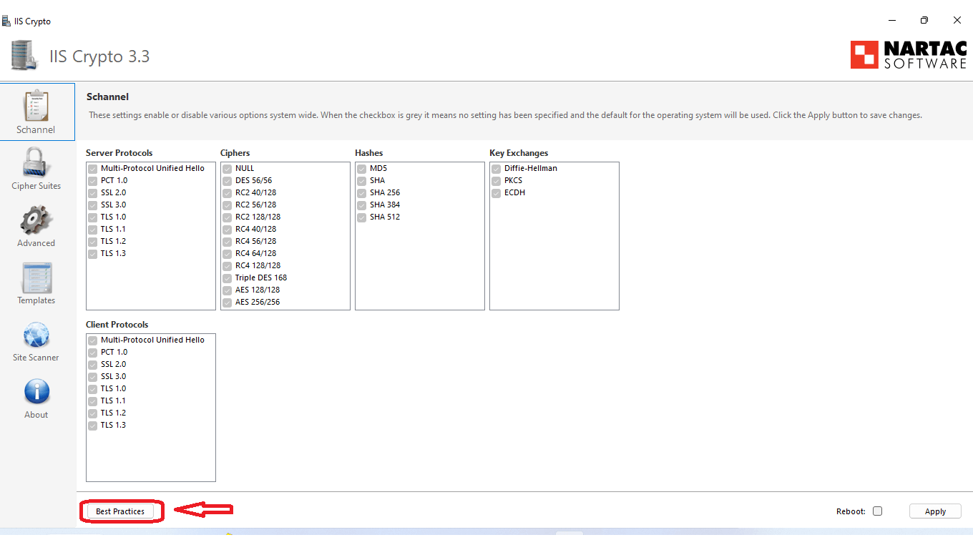This screenshot has width=973, height=560.
Task: Maximize the IIS Crypto window
Action: pyautogui.click(x=924, y=21)
